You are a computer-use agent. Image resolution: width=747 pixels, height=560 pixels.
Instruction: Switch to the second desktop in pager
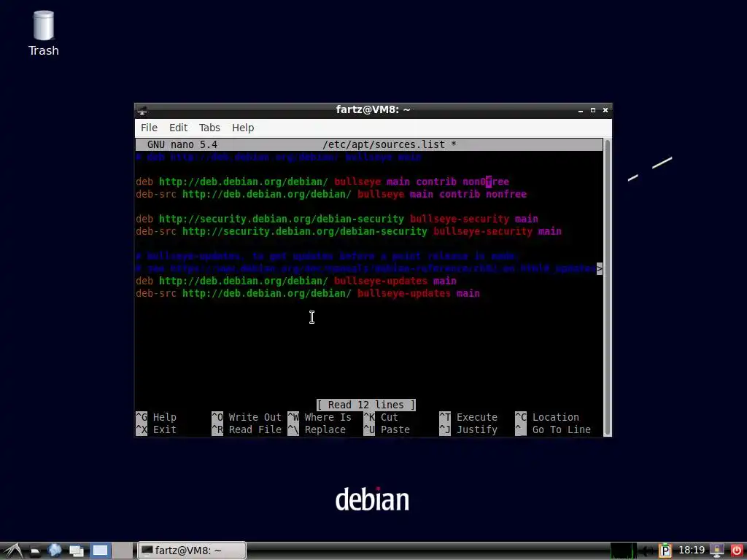pyautogui.click(x=123, y=551)
